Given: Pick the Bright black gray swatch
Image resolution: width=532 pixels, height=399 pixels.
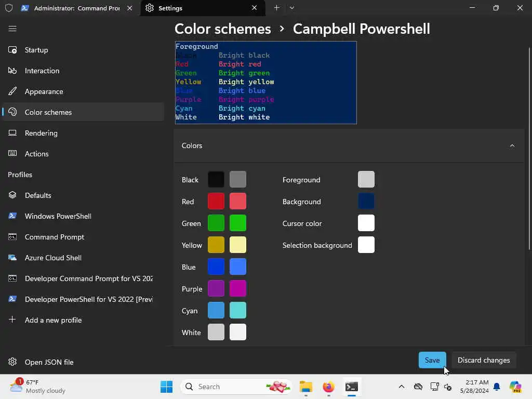Looking at the screenshot, I should (x=238, y=179).
